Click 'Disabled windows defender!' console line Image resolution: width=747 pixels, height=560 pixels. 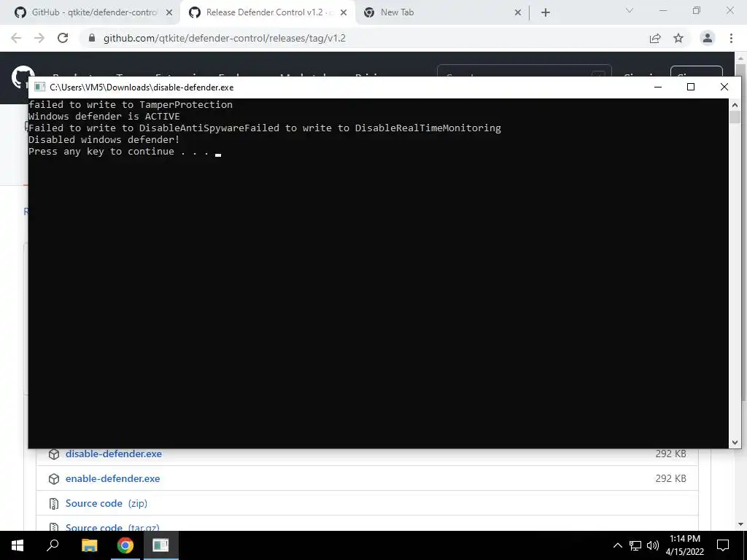click(x=104, y=139)
